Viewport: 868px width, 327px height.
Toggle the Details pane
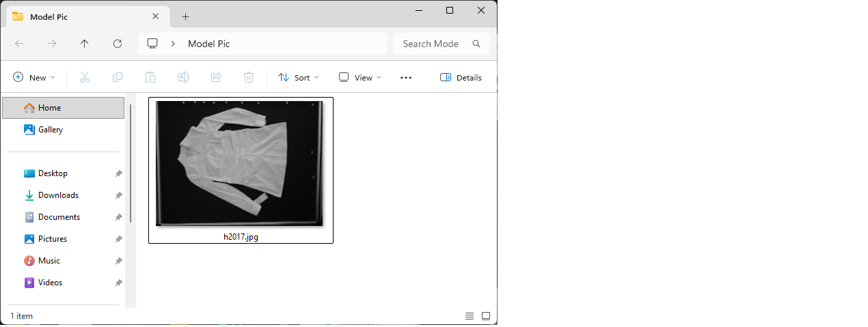(461, 78)
